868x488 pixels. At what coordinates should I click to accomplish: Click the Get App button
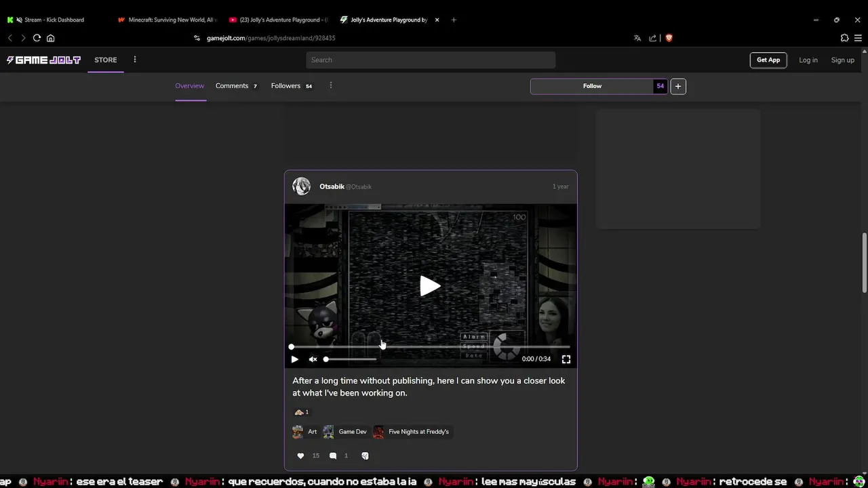click(768, 60)
